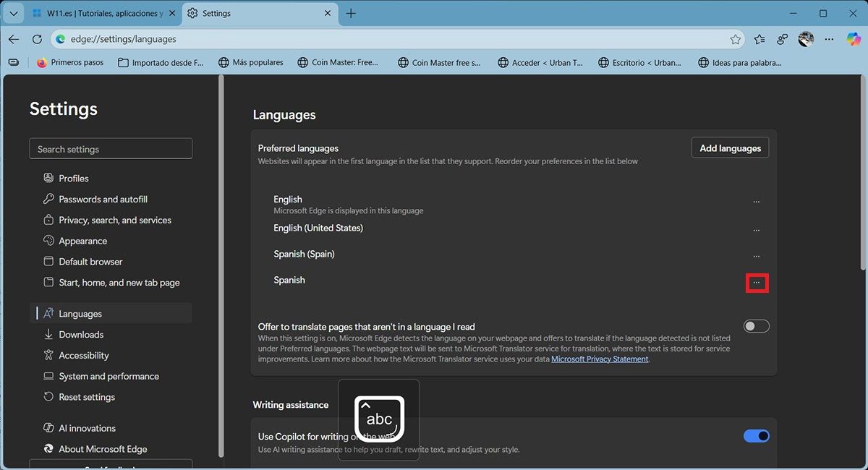Open the Favorites list icon

click(x=759, y=39)
